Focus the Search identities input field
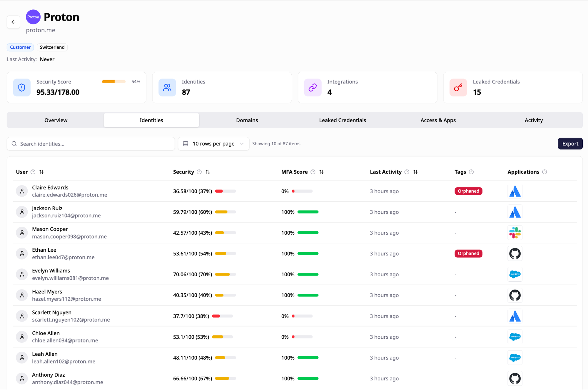Screen dimensions: 588x391 tap(91, 144)
